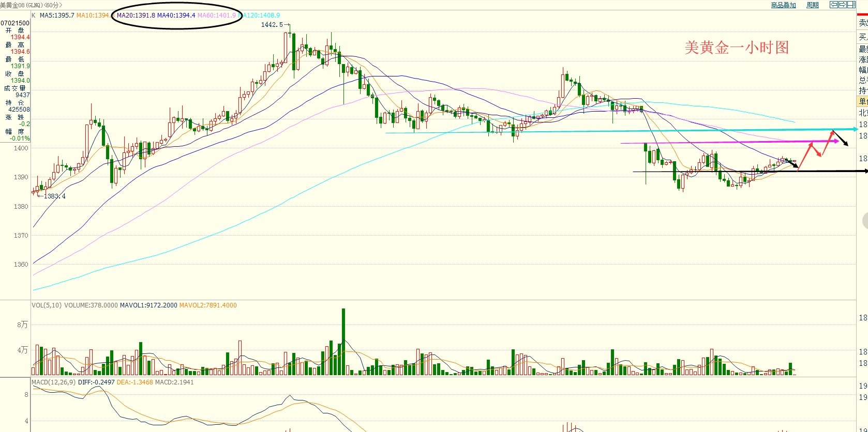868x432 pixels.
Task: Click the MA20:1391.8 indicator label
Action: tap(136, 16)
